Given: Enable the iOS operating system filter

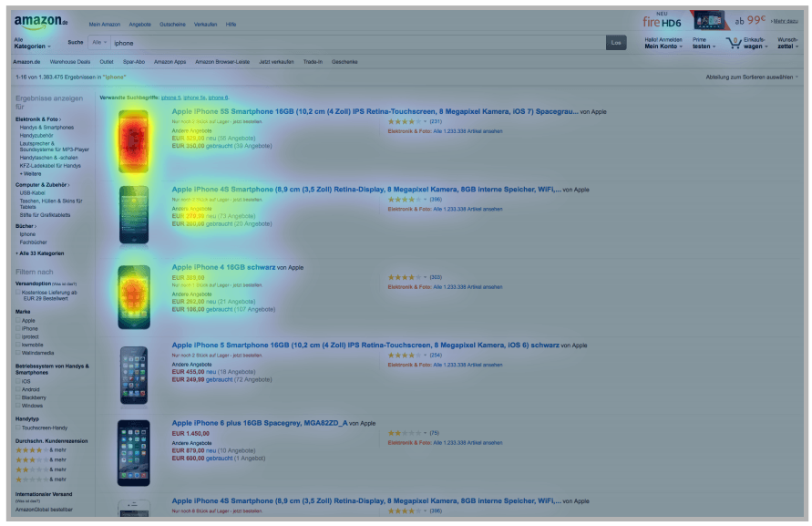Looking at the screenshot, I should click(x=17, y=380).
